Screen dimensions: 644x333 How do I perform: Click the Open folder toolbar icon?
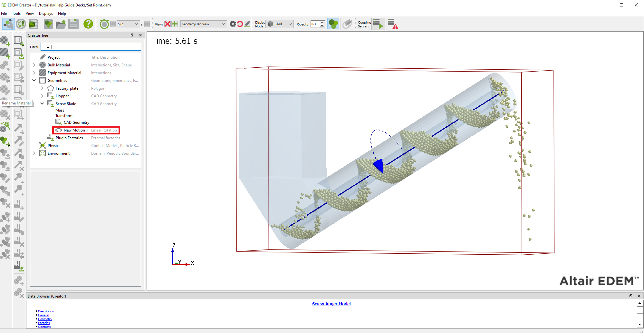pyautogui.click(x=61, y=24)
